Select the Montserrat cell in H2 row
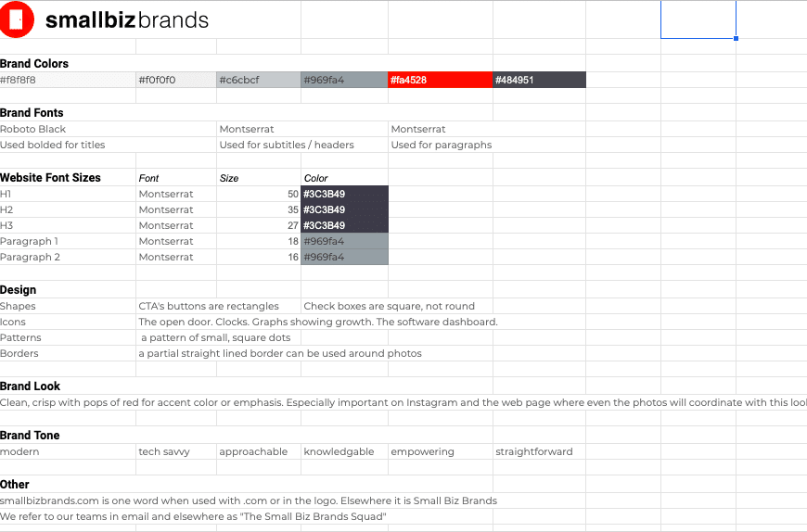This screenshot has height=532, width=807. point(176,209)
